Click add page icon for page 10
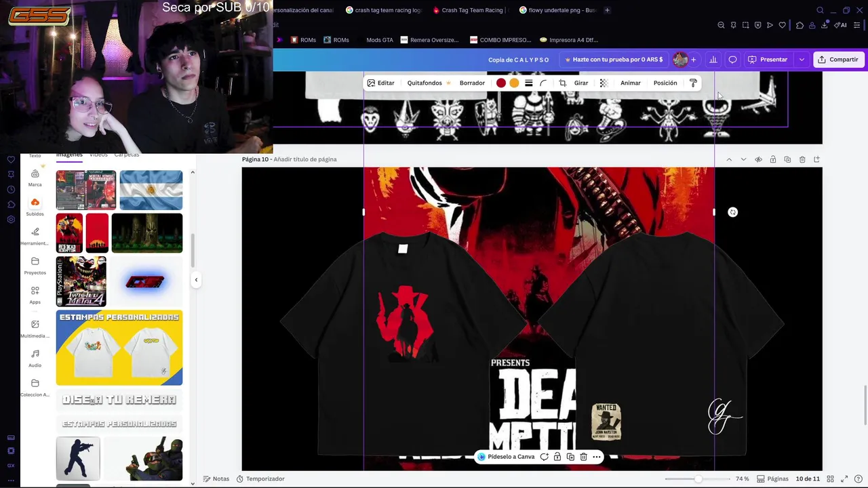Image resolution: width=868 pixels, height=488 pixels. 816,159
